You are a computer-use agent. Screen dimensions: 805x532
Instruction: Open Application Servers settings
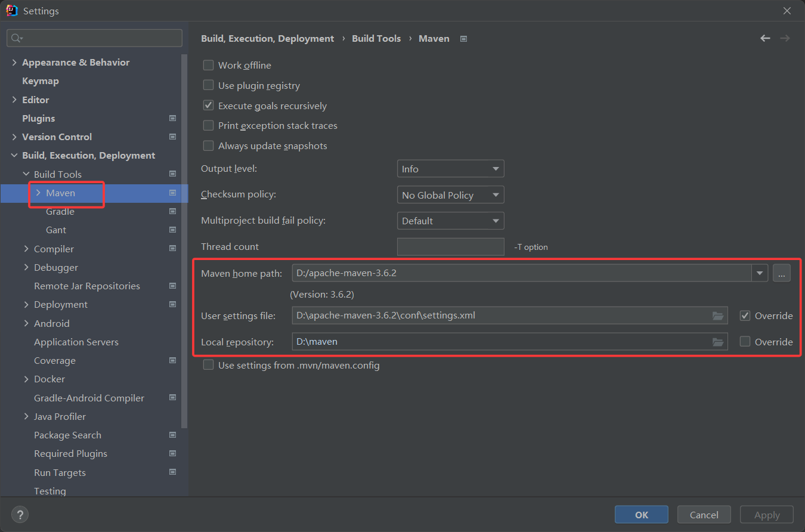tap(76, 342)
